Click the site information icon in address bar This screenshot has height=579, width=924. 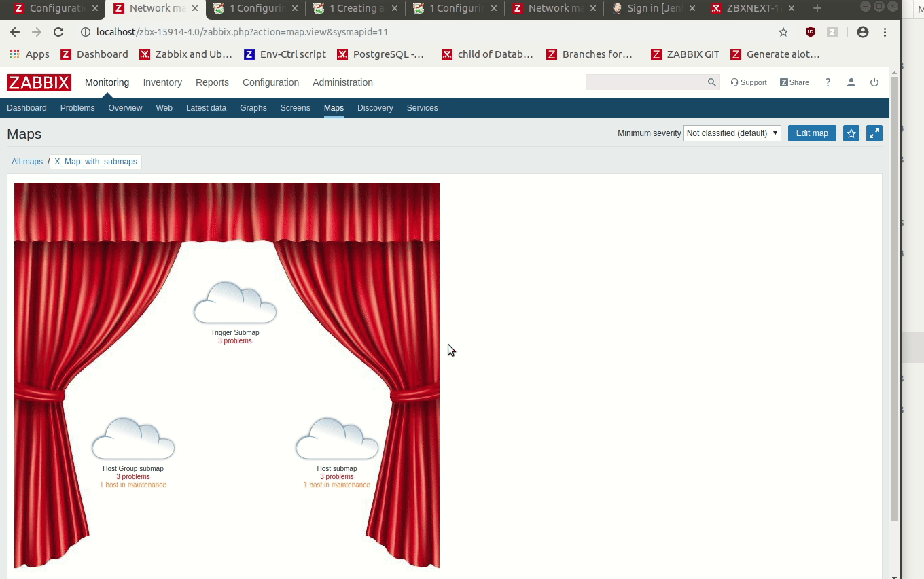point(86,32)
